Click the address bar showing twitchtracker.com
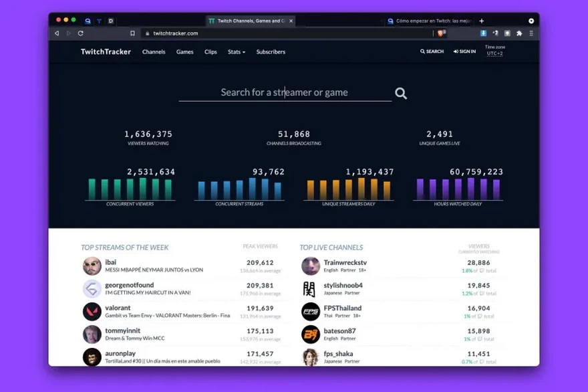The image size is (588, 392). tap(287, 33)
